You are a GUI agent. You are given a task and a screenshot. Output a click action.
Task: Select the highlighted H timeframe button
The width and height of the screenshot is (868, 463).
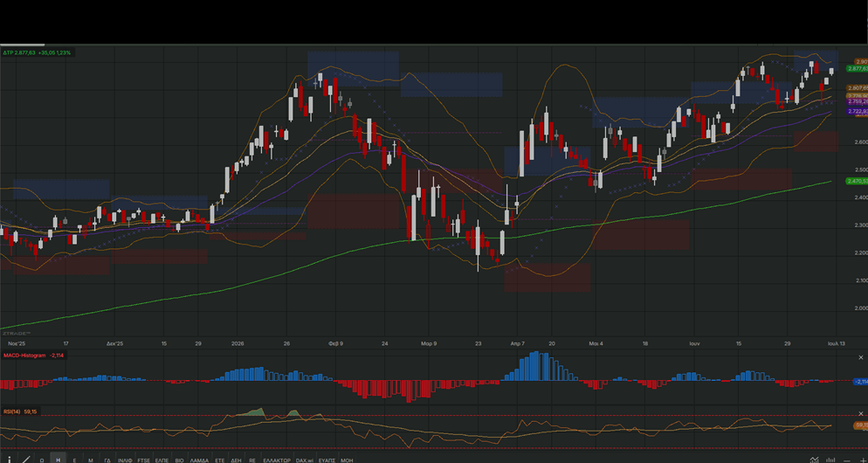(59, 460)
